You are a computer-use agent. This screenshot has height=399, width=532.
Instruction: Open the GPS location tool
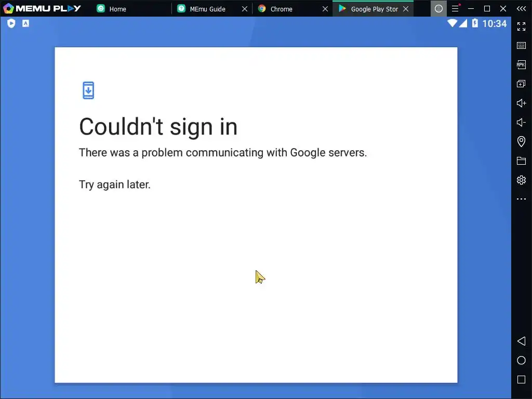coord(521,141)
